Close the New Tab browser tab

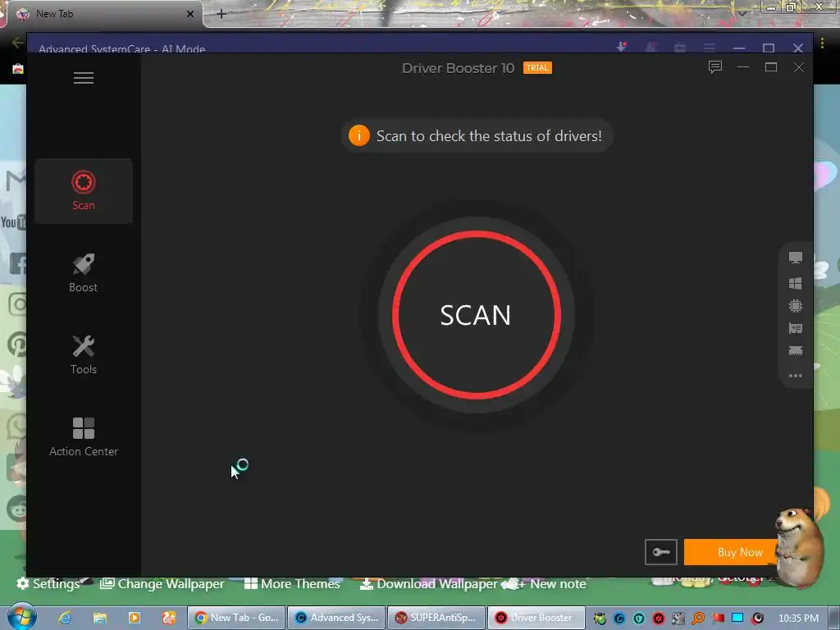(x=190, y=14)
